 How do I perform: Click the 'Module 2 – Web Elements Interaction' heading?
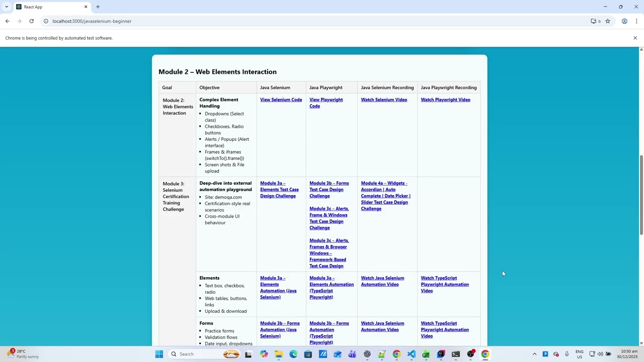click(x=217, y=72)
